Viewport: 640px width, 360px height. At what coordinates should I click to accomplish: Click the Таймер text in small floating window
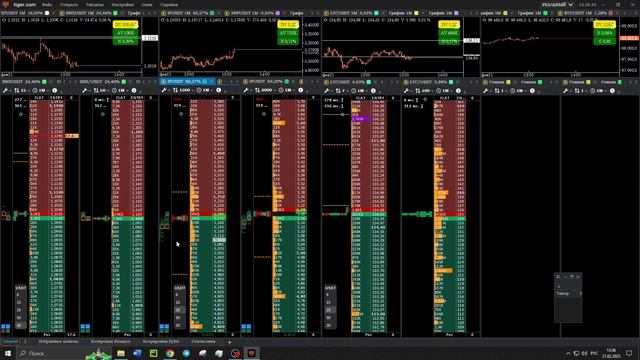coord(562,293)
